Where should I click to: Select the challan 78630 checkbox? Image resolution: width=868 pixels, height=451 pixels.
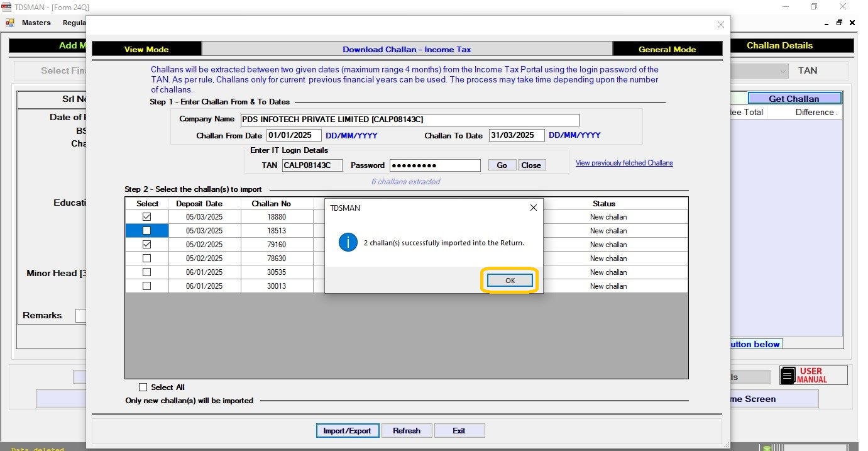(x=146, y=259)
